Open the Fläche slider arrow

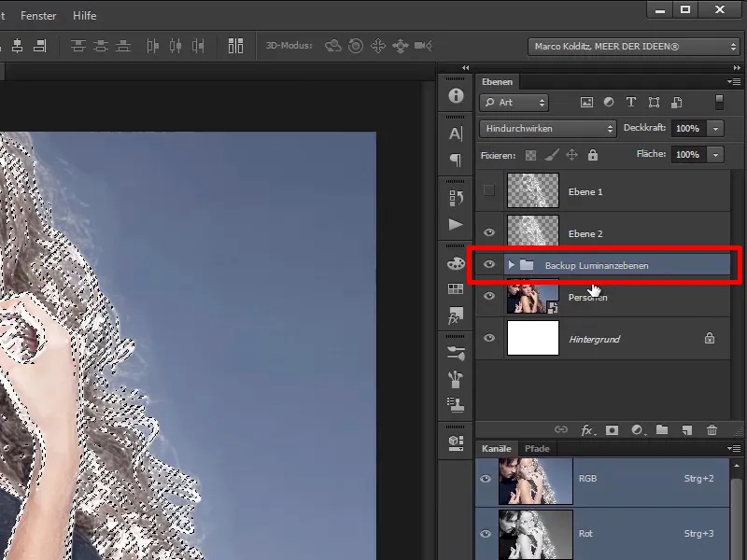tap(715, 155)
